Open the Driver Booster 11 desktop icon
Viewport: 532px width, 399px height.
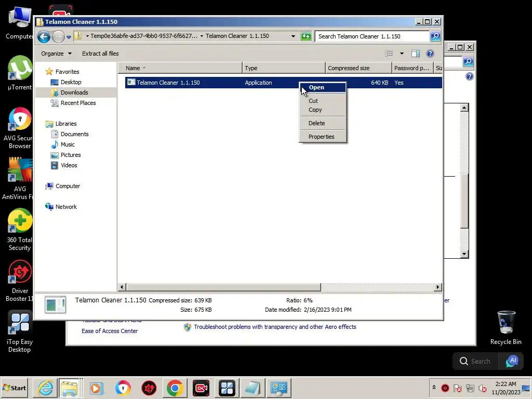point(20,281)
